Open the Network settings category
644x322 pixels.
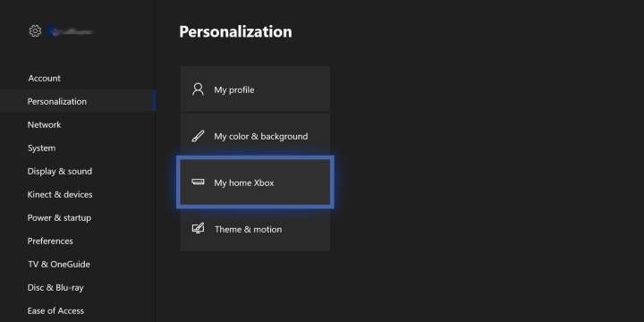tap(45, 124)
